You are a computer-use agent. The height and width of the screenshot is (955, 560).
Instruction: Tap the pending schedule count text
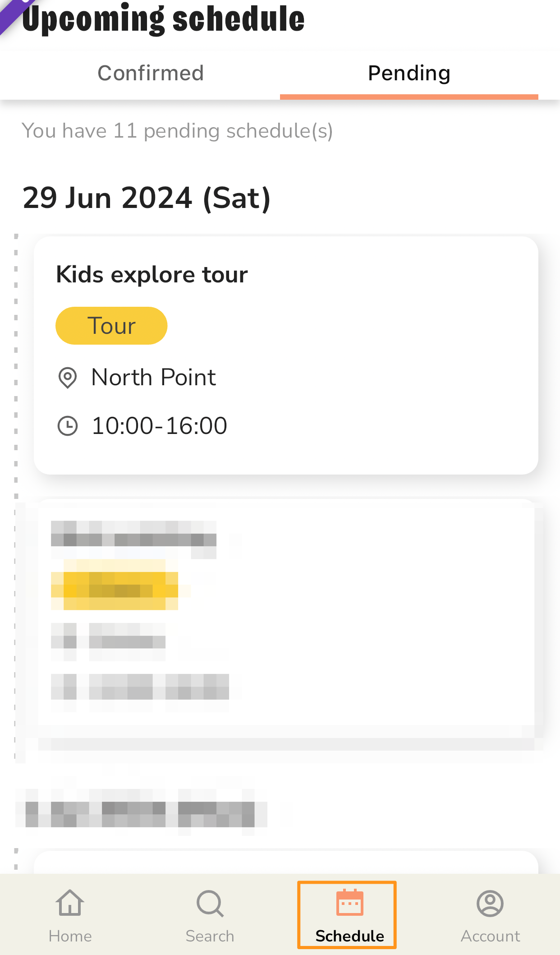pyautogui.click(x=177, y=131)
